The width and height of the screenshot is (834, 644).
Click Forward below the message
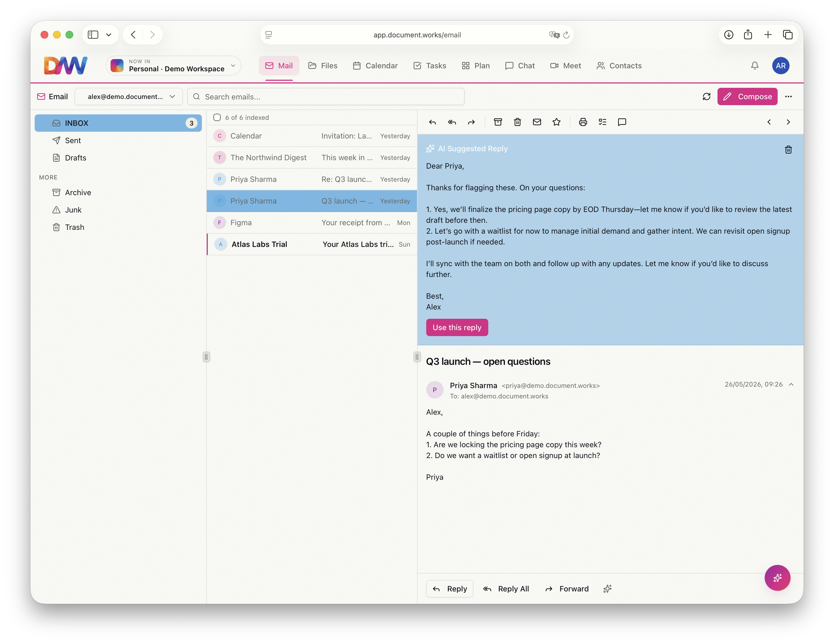567,589
